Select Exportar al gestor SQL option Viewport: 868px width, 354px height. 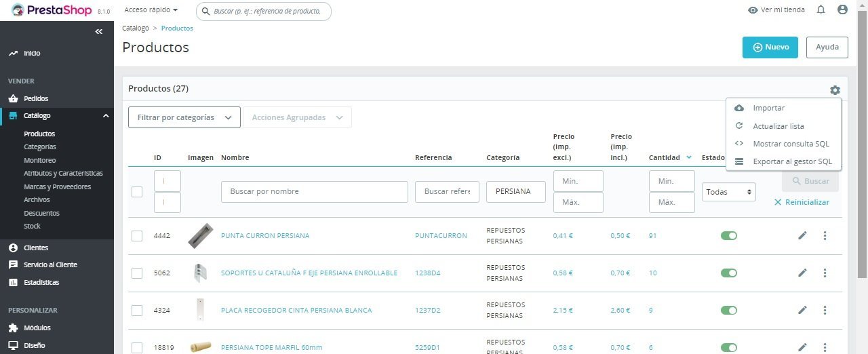coord(783,161)
